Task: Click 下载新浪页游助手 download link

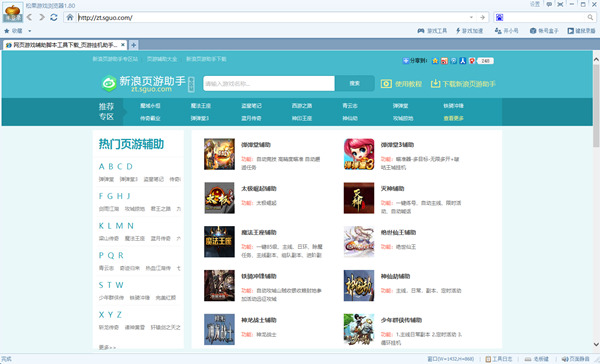Action: click(463, 84)
